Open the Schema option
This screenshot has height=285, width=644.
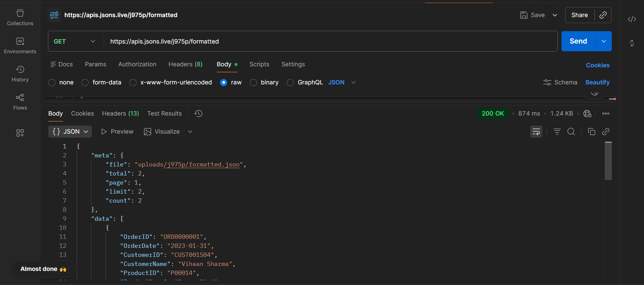[x=560, y=82]
